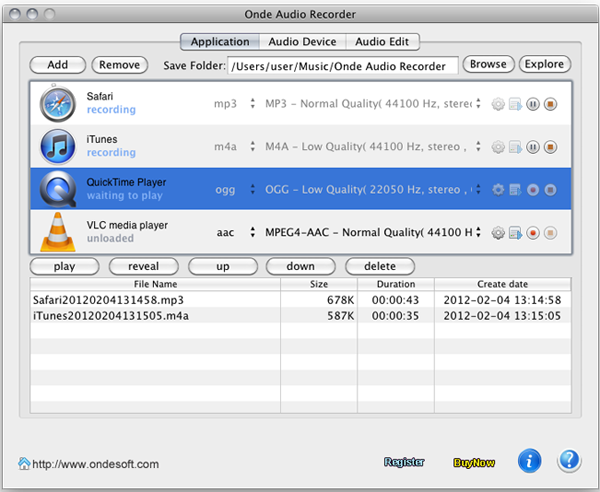Switch to the Application tab
The height and width of the screenshot is (492, 600).
click(220, 42)
